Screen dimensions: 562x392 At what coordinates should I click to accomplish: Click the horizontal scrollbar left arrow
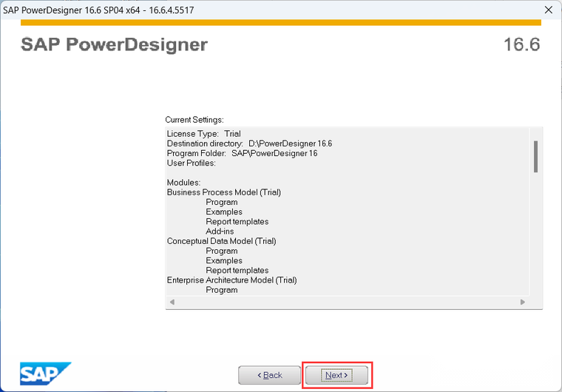[172, 302]
